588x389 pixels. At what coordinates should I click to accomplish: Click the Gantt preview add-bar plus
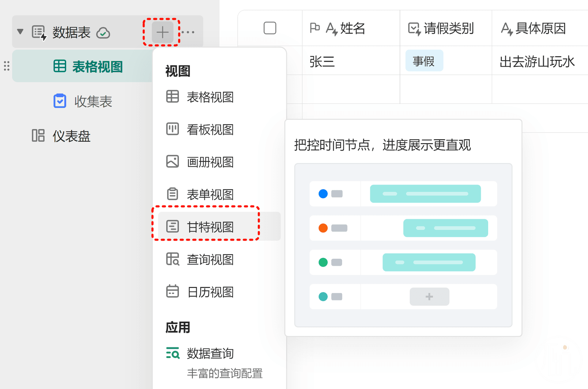tap(429, 296)
